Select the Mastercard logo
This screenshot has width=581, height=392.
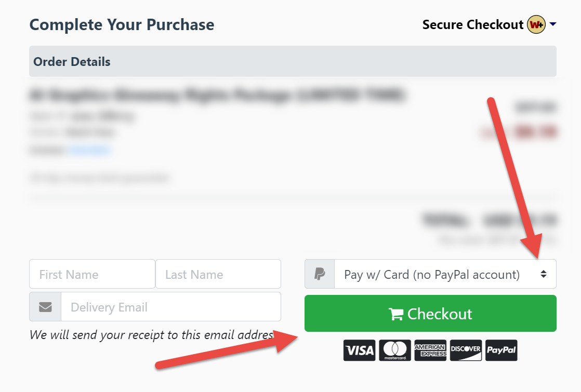point(395,350)
